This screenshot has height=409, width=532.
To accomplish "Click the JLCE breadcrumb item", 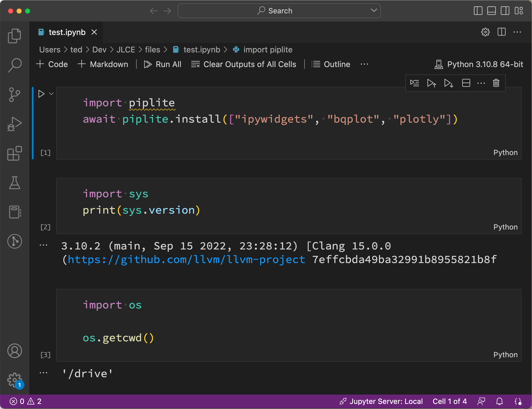I will (125, 50).
